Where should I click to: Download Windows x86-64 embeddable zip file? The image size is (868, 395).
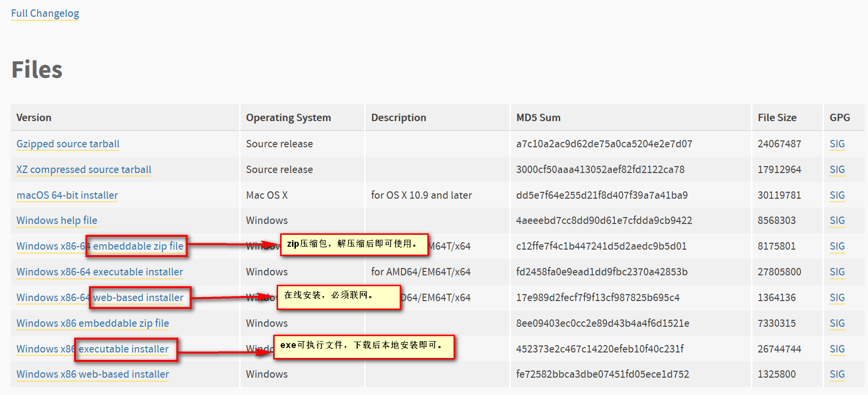100,246
